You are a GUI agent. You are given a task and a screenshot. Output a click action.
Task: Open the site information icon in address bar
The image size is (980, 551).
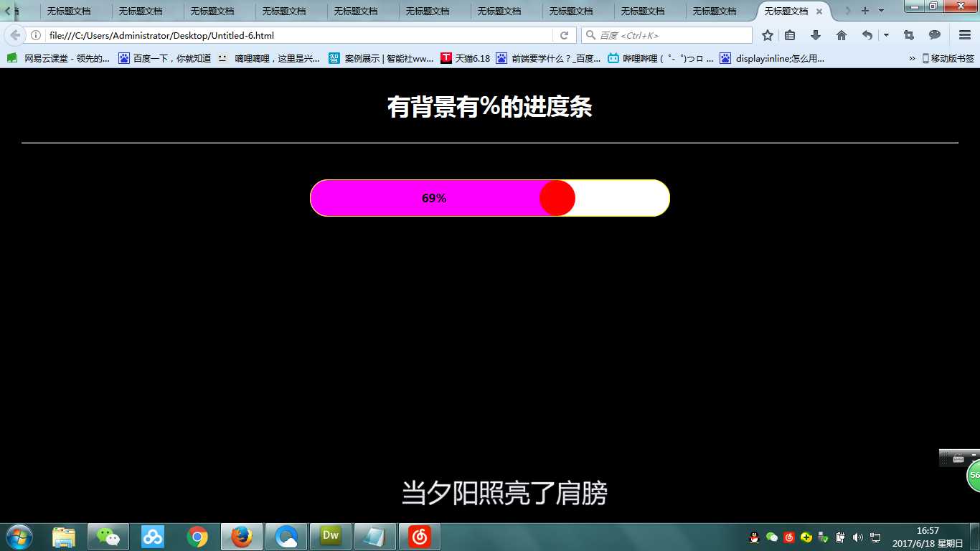click(36, 35)
